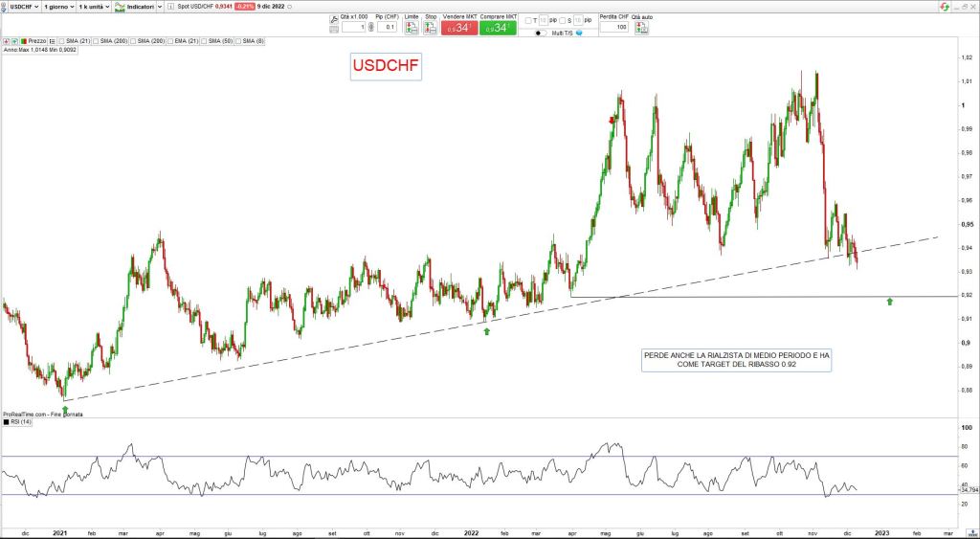Screen dimensions: 980x539
Task: Click the info icon beside Spot USD/CHF
Action: point(169,7)
